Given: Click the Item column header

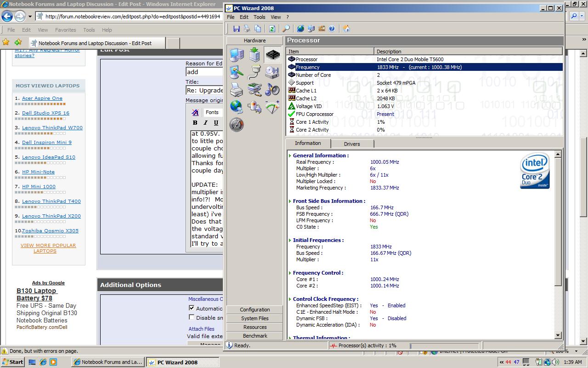Looking at the screenshot, I should click(330, 51).
